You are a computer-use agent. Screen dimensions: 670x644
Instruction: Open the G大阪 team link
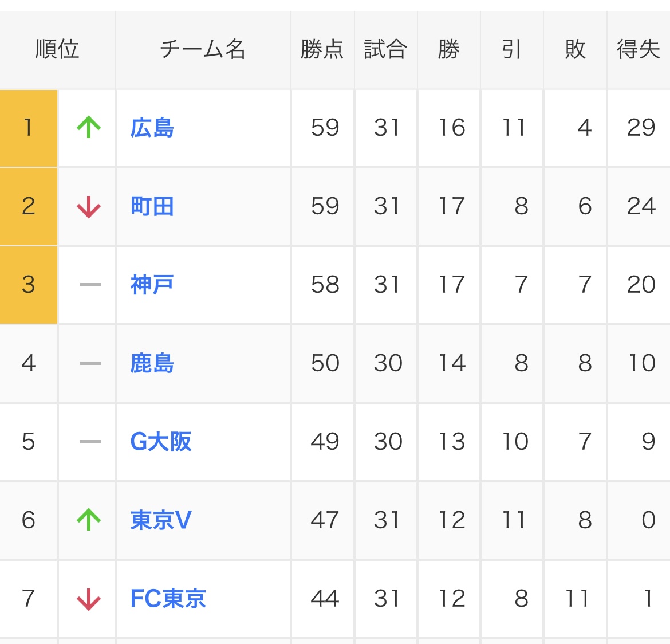(161, 442)
